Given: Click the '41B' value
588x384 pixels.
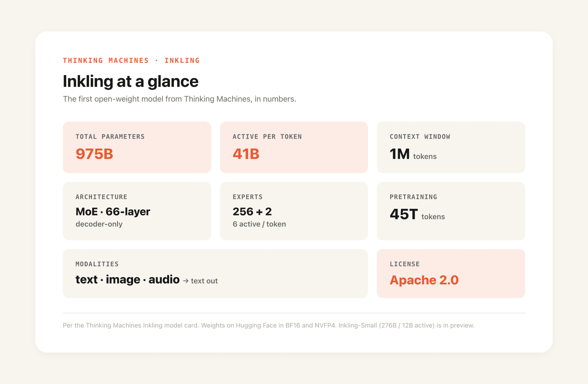Looking at the screenshot, I should click(246, 154).
